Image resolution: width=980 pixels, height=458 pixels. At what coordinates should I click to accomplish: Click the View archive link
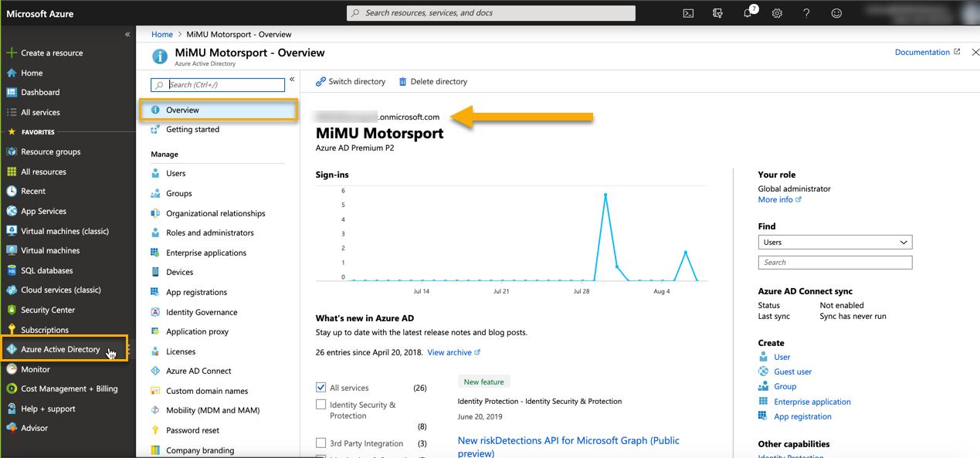[449, 352]
